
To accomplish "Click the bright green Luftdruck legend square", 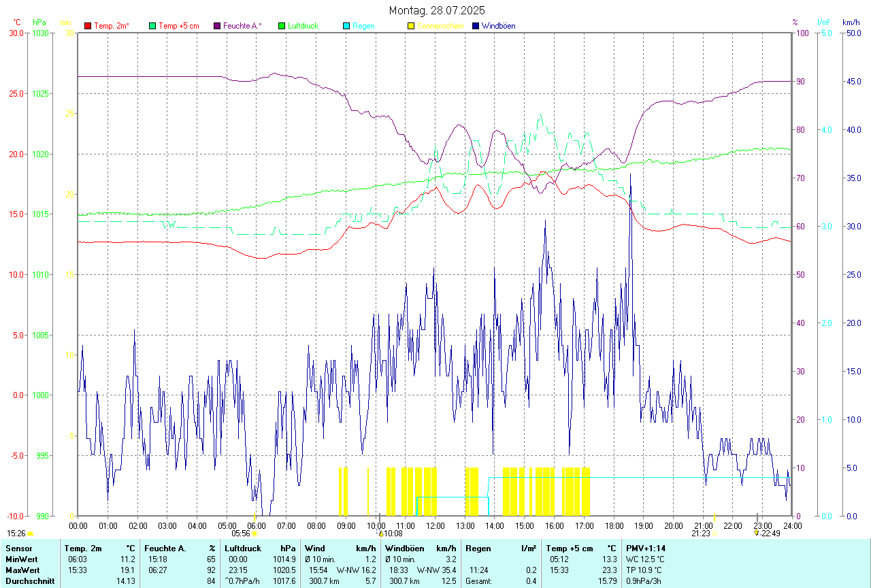I will (x=282, y=26).
